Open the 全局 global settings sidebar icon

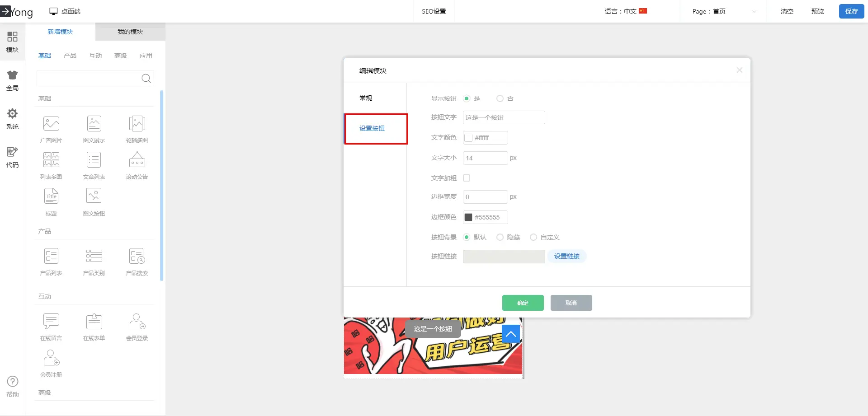(x=12, y=80)
